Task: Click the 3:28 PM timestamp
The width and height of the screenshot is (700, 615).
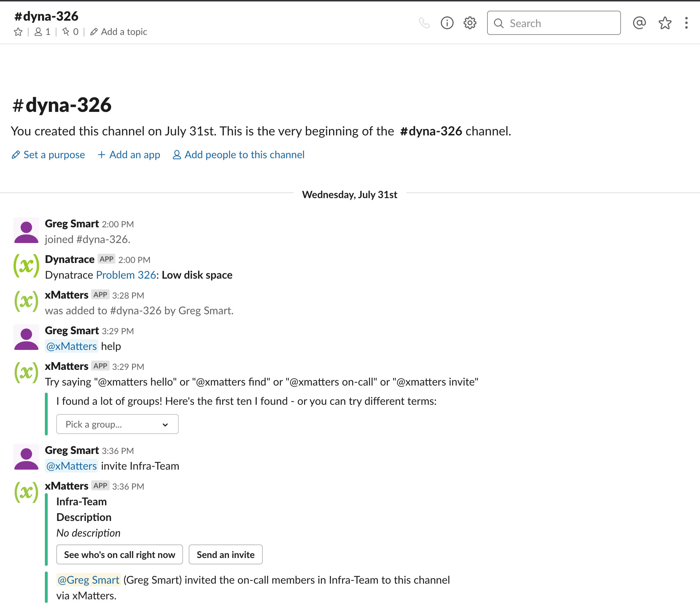Action: point(128,295)
